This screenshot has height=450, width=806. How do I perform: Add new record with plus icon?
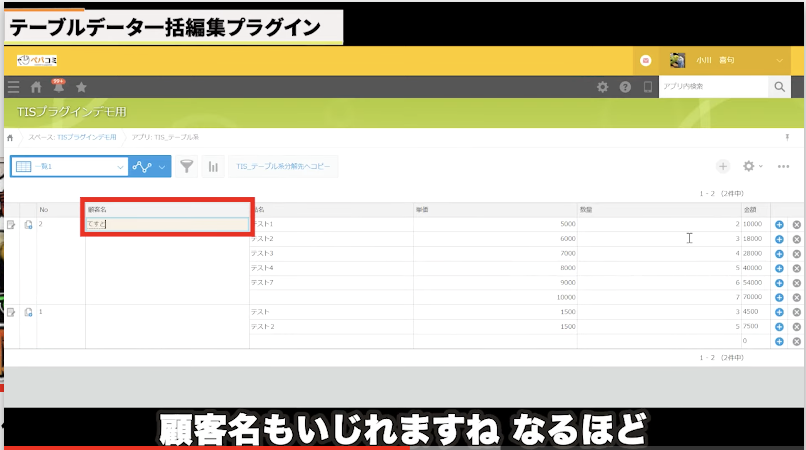point(722,166)
